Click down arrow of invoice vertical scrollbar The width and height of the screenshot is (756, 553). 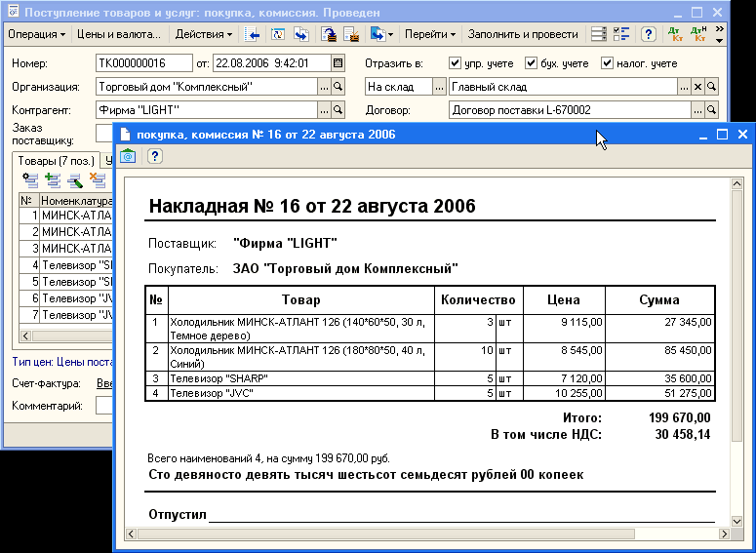(736, 521)
